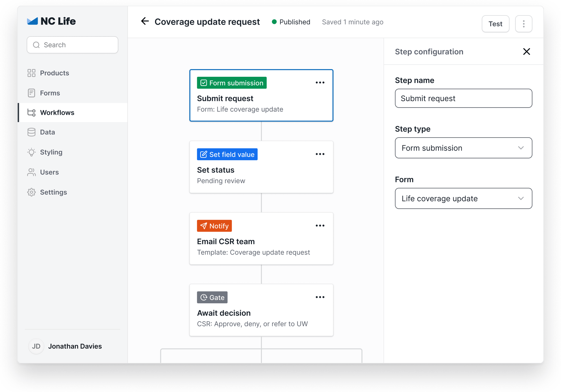Click the Coverage update request title

(207, 22)
